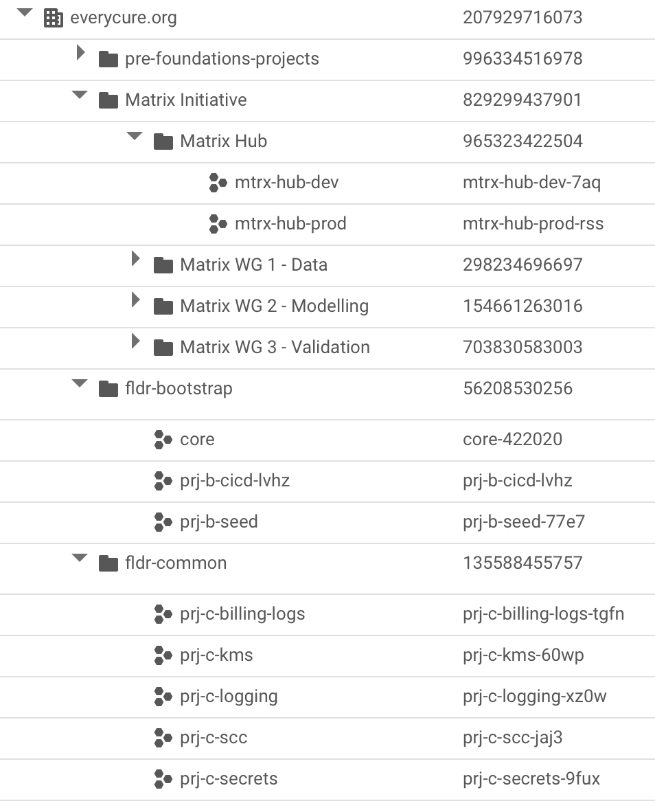Click the prj-c-scc project icon
Screen dimensions: 655x812
click(163, 738)
